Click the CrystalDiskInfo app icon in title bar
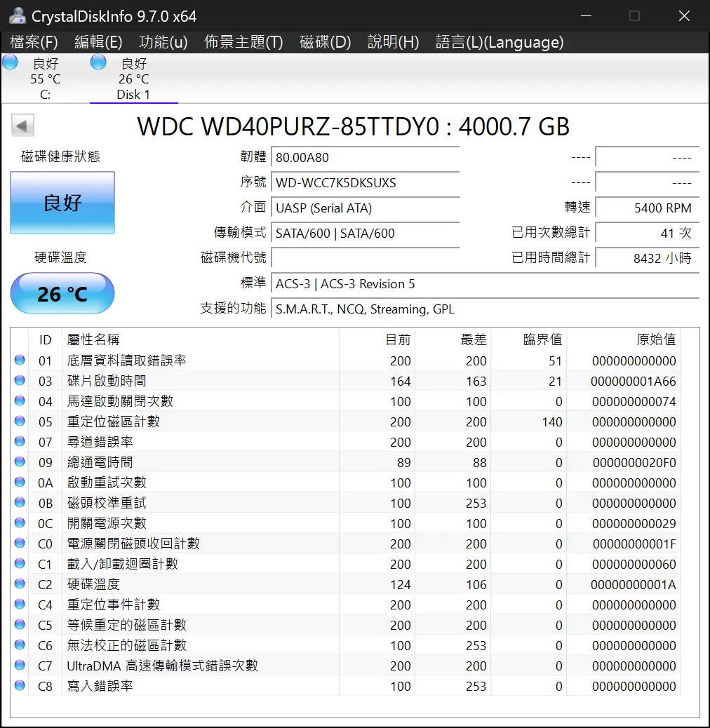Screen dimensions: 710x728 click(x=18, y=16)
